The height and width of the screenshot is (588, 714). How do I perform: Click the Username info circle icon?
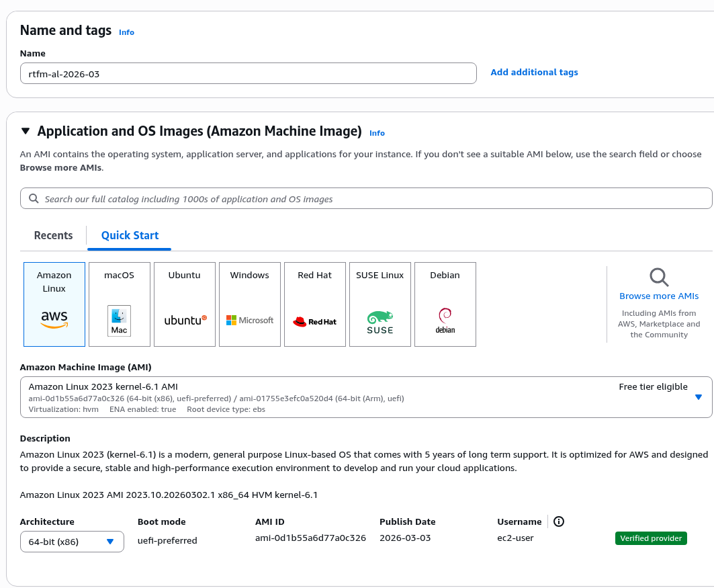[559, 521]
